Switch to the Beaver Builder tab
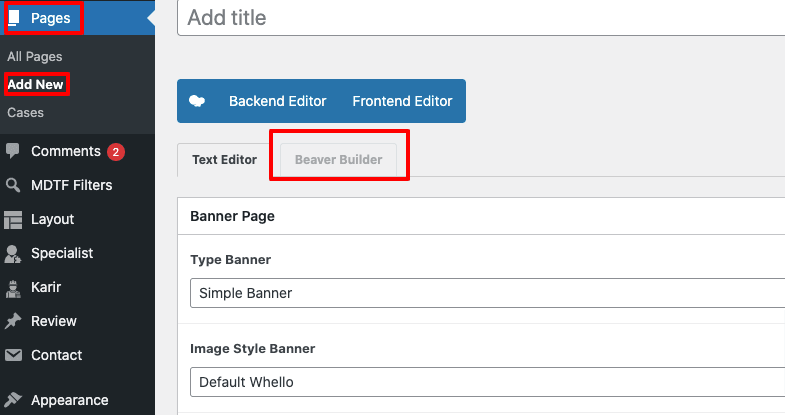Screen dimensions: 785x415 tap(338, 160)
